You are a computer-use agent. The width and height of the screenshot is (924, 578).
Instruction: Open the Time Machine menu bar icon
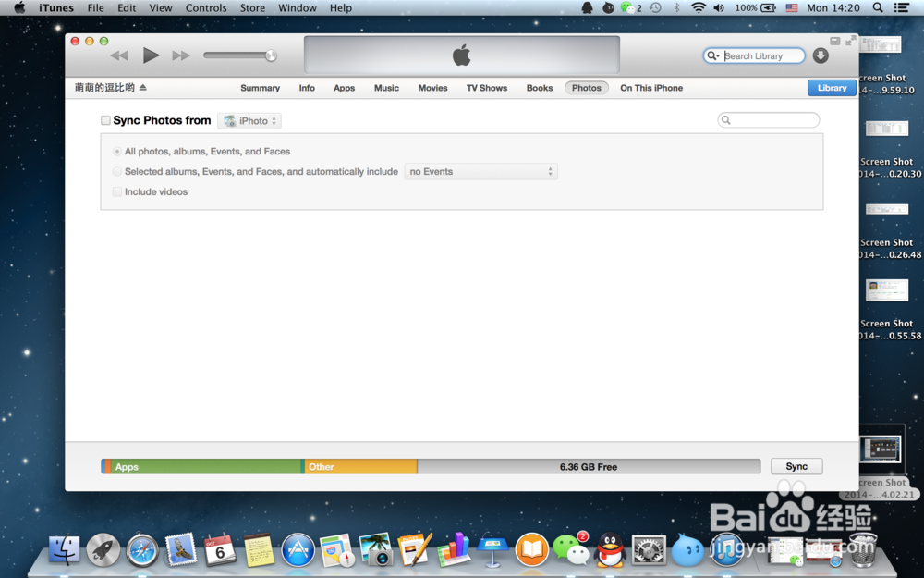click(x=655, y=7)
